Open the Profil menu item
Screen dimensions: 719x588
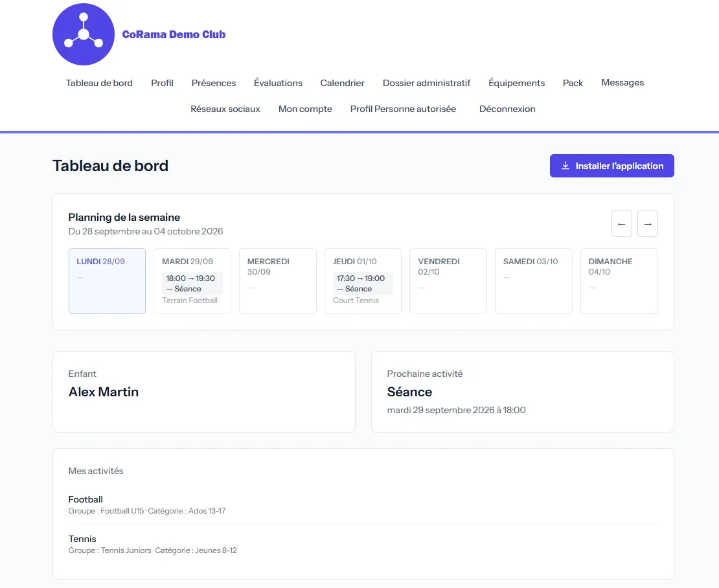click(163, 83)
